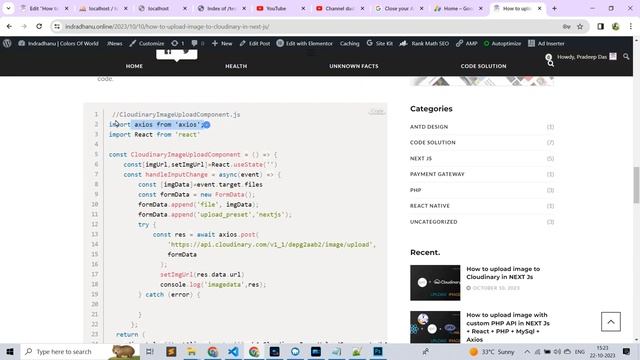Open the Cloudinary in NEXT Js recent post title

pos(503,273)
